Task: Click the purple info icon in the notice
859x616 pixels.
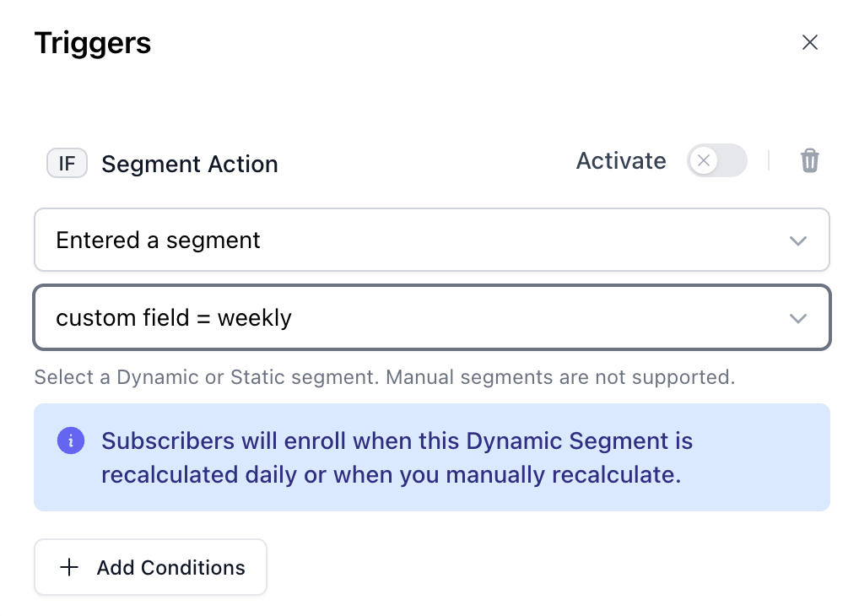Action: coord(71,440)
